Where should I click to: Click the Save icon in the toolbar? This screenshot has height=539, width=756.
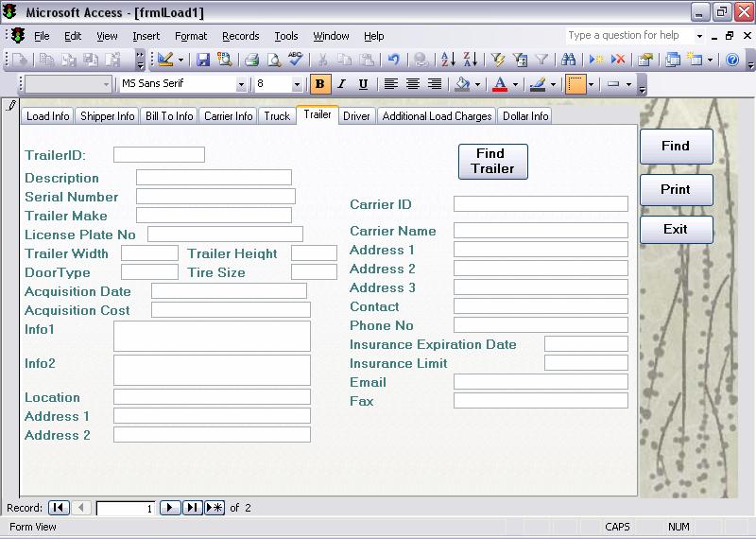coord(203,60)
